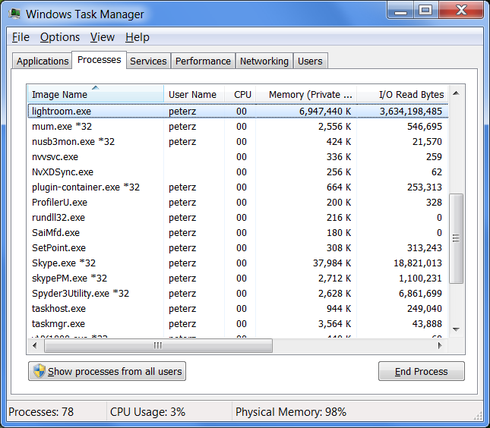Click memory value 37,984 K

(x=332, y=263)
